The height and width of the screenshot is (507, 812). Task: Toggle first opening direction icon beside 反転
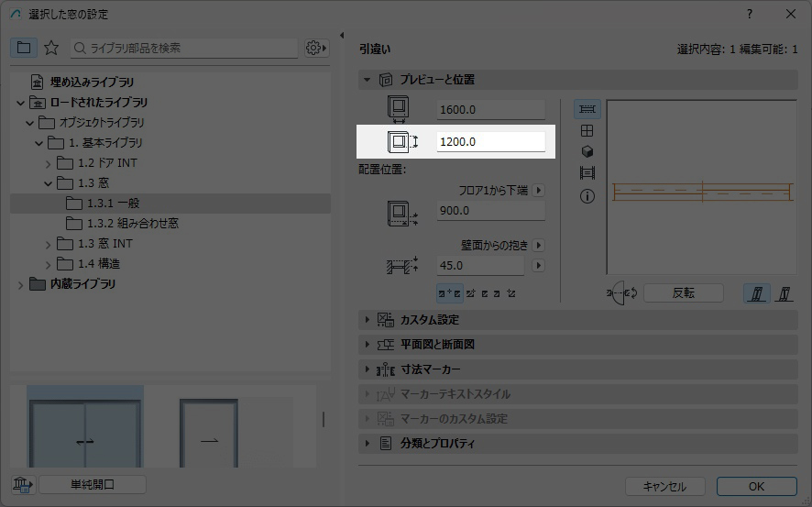pos(757,293)
